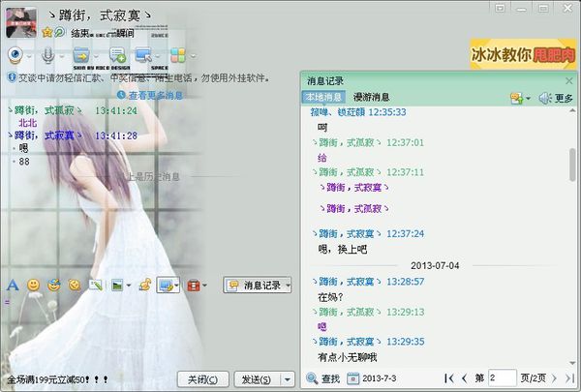This screenshot has width=581, height=392.
Task: Go to last page of records
Action: (569, 378)
